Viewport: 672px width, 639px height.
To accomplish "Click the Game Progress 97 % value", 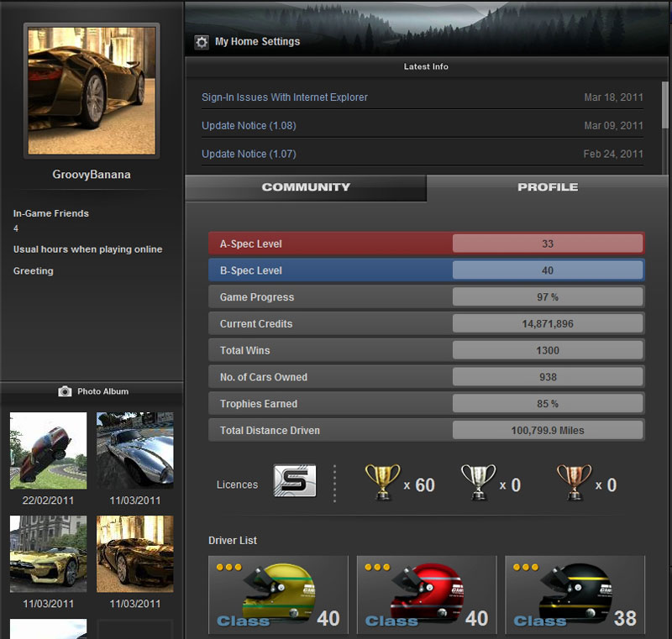I will click(x=548, y=296).
